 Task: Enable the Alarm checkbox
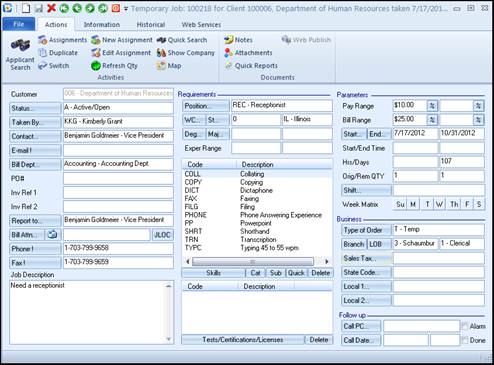[x=465, y=326]
